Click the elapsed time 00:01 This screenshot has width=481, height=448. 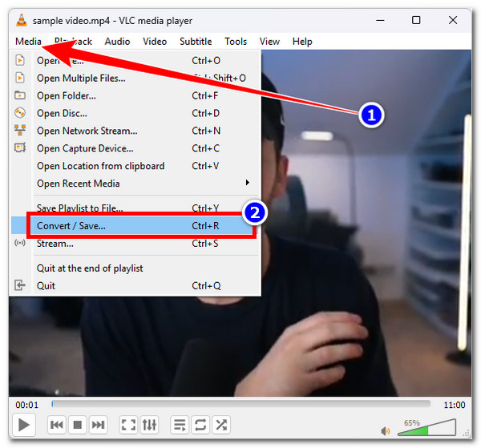27,405
